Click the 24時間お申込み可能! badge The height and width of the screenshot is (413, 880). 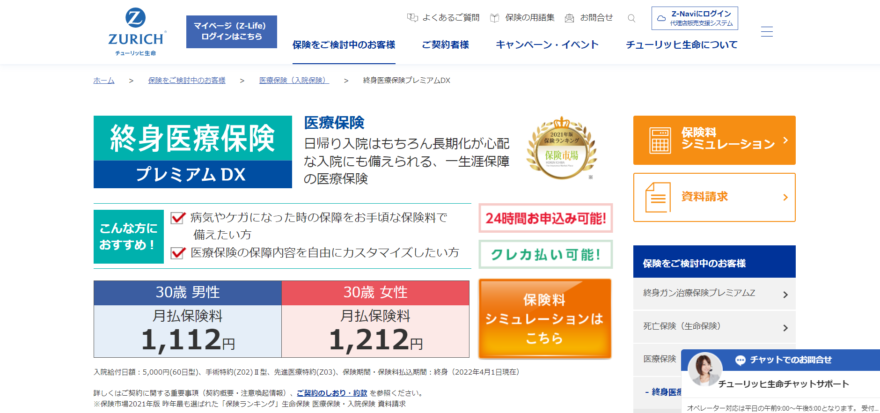tap(546, 218)
